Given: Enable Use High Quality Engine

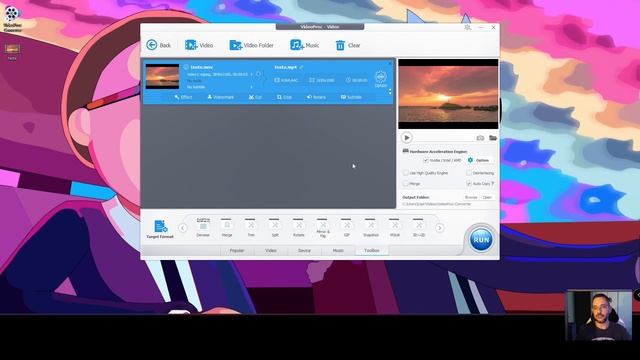Looking at the screenshot, I should 406,173.
